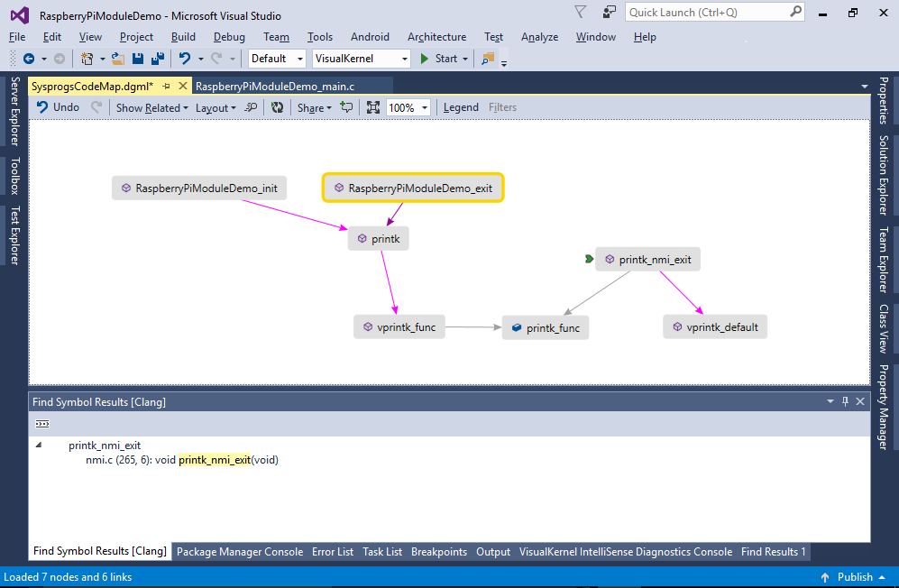This screenshot has width=899, height=588.
Task: Click the Open File folder icon
Action: [118, 59]
